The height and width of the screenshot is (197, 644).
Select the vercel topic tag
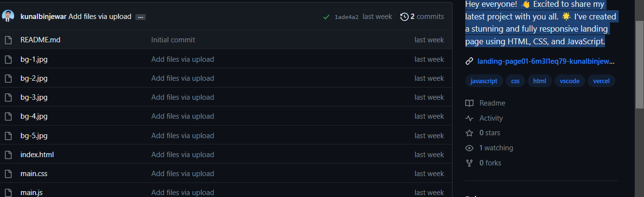point(601,81)
